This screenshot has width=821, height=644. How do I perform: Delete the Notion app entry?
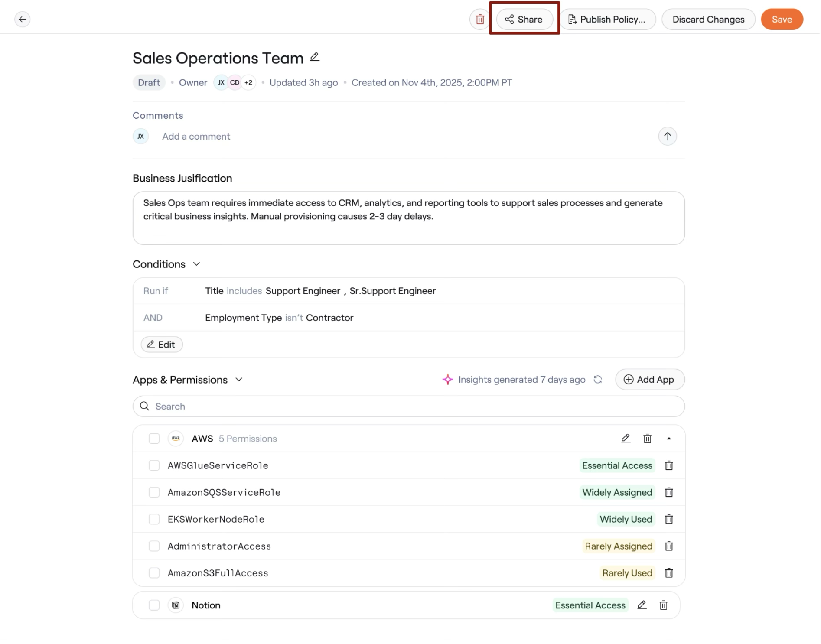663,605
